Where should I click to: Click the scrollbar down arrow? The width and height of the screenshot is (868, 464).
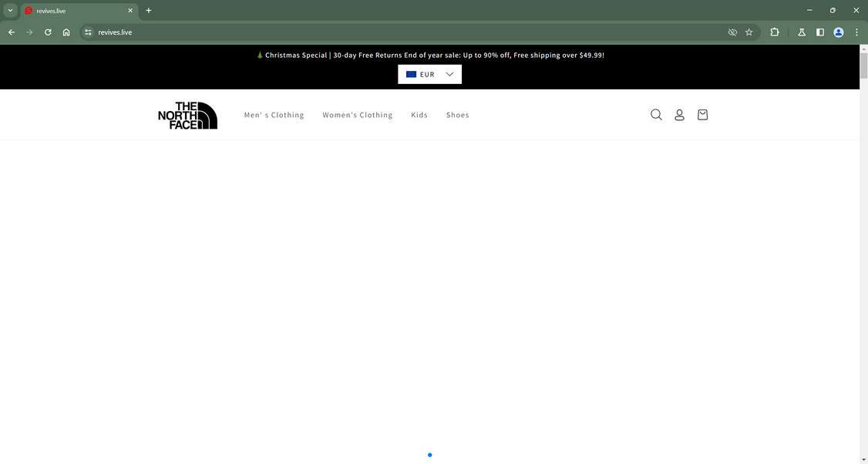click(863, 460)
